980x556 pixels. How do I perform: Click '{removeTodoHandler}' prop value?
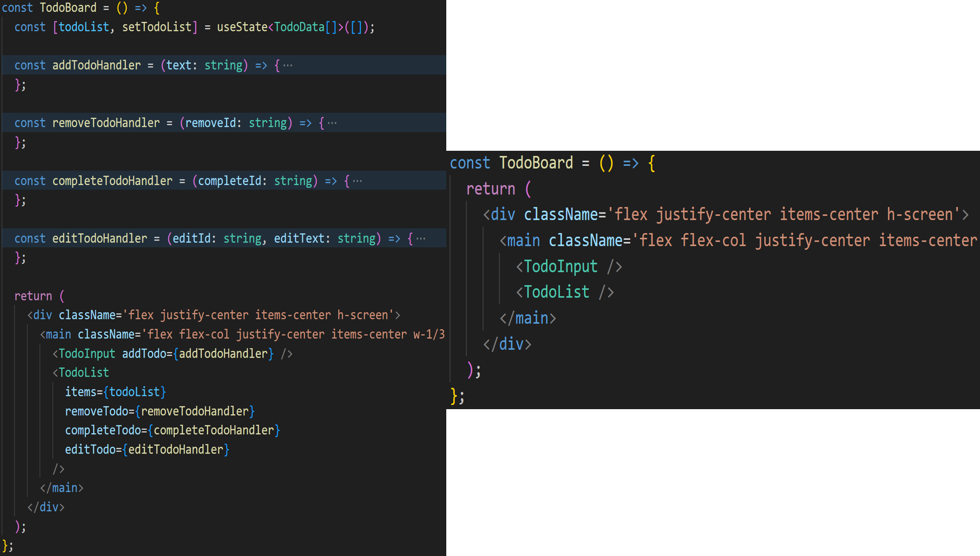195,411
